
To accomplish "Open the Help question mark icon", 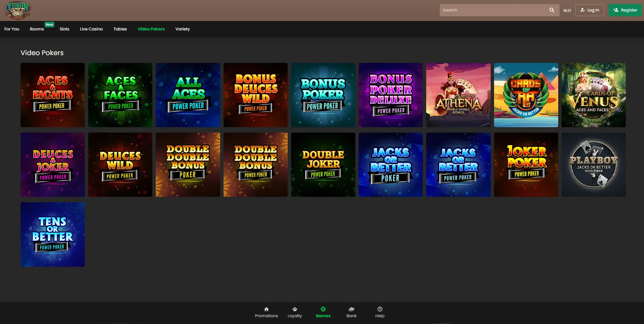I will [x=380, y=309].
